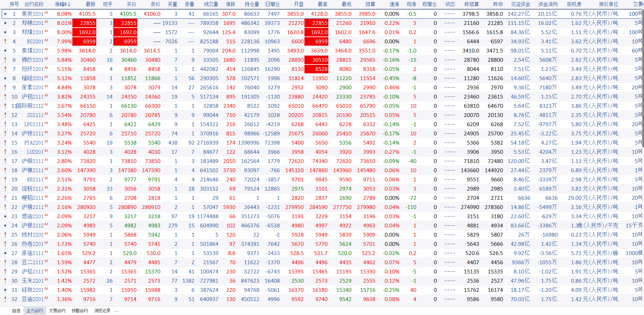Click the 昨收 column header
644x315 pixels.
point(498,4)
